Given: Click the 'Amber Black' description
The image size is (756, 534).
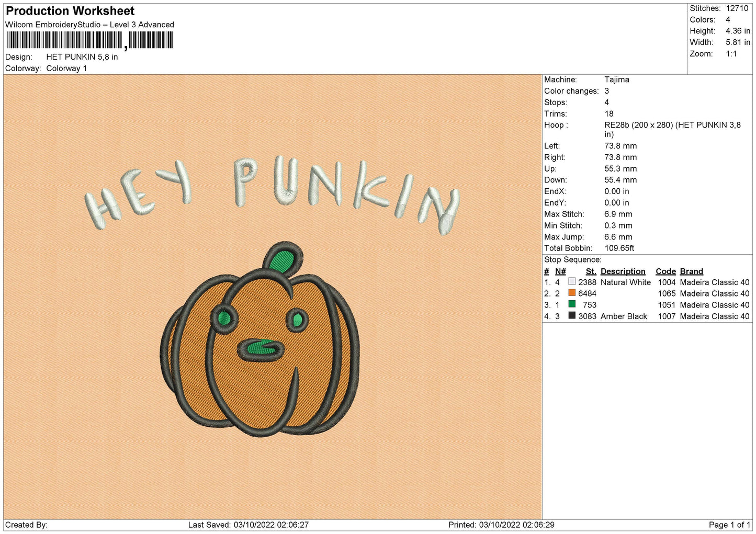Looking at the screenshot, I should tap(624, 316).
